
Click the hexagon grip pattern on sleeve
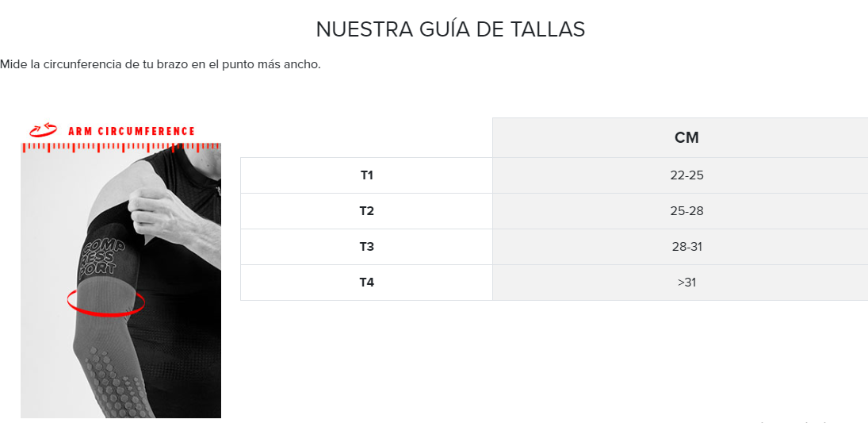pyautogui.click(x=111, y=382)
